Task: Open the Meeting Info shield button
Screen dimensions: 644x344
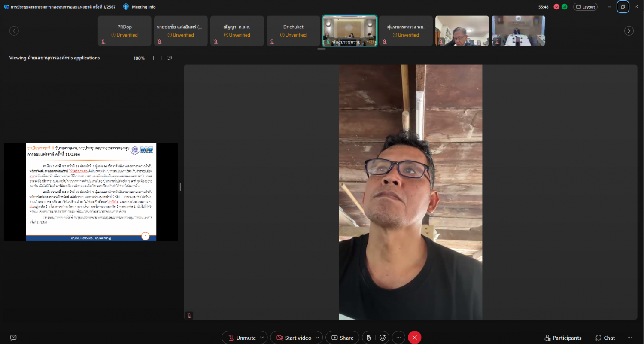Action: (139, 7)
